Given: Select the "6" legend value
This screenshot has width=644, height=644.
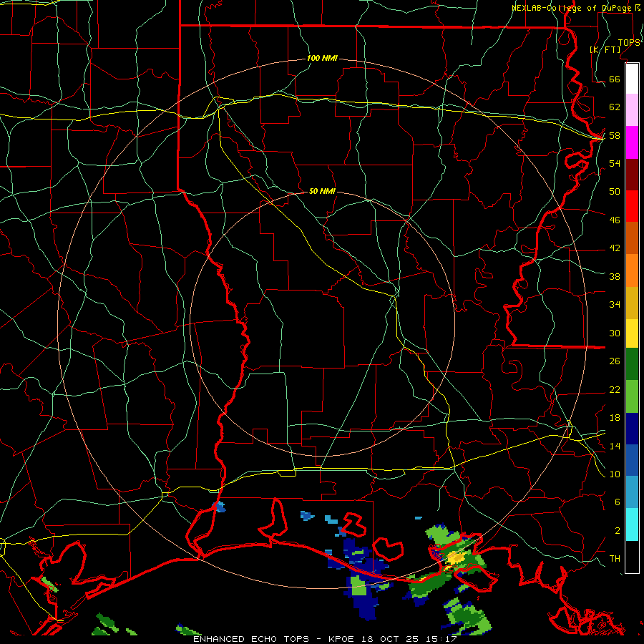Looking at the screenshot, I should tap(618, 502).
